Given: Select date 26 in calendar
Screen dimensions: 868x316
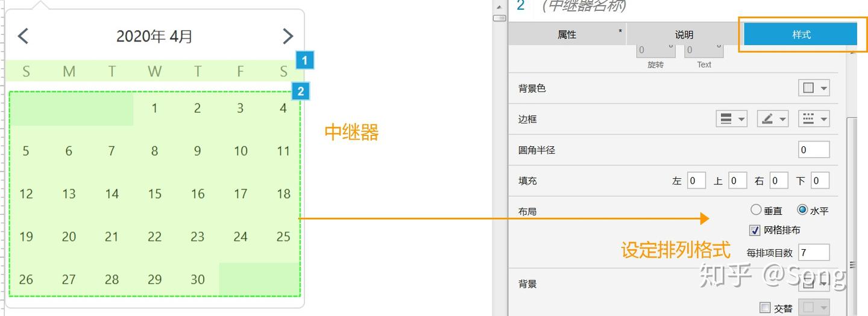Looking at the screenshot, I should [x=26, y=279].
